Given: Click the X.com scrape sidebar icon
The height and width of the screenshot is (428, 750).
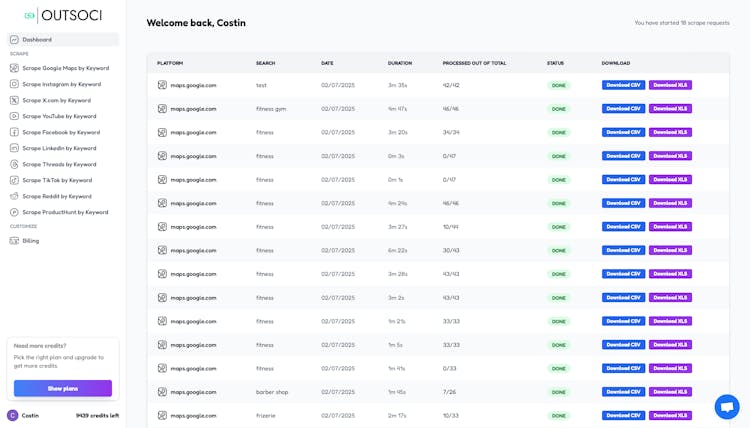Looking at the screenshot, I should click(14, 100).
